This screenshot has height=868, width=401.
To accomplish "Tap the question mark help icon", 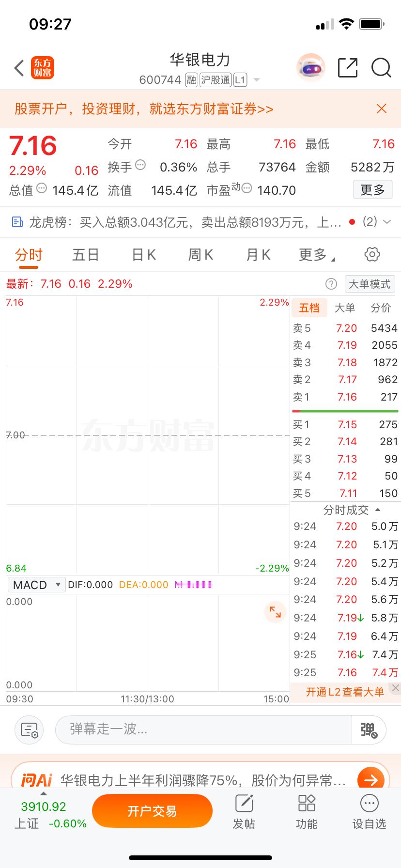I will tap(331, 284).
